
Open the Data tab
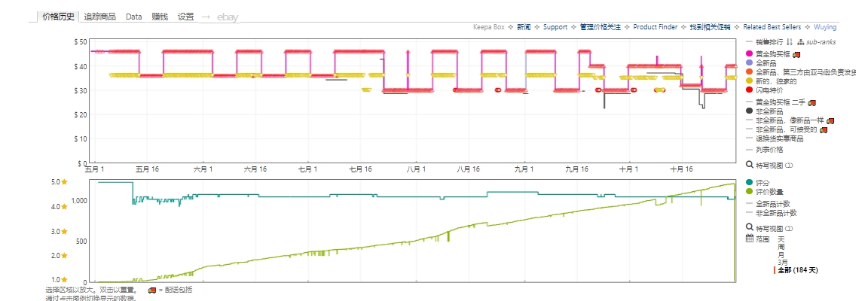coord(133,16)
